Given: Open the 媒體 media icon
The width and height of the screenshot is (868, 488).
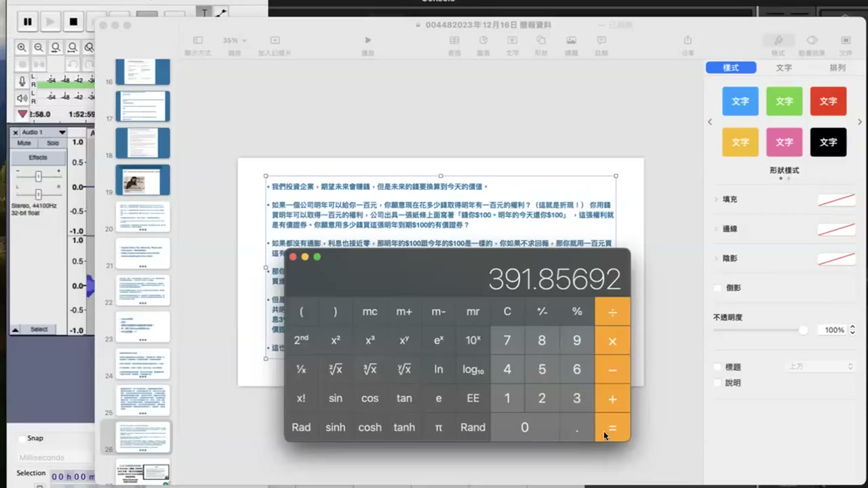Looking at the screenshot, I should [x=572, y=41].
